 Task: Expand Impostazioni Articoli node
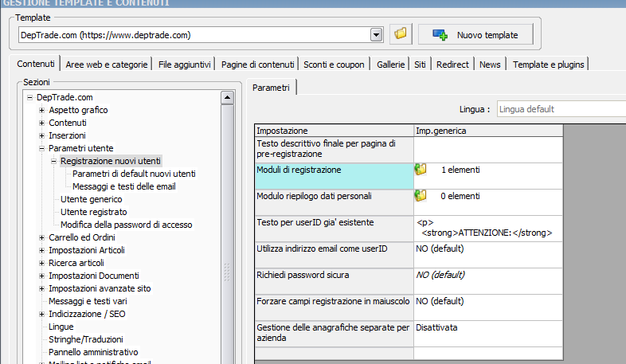tap(41, 250)
